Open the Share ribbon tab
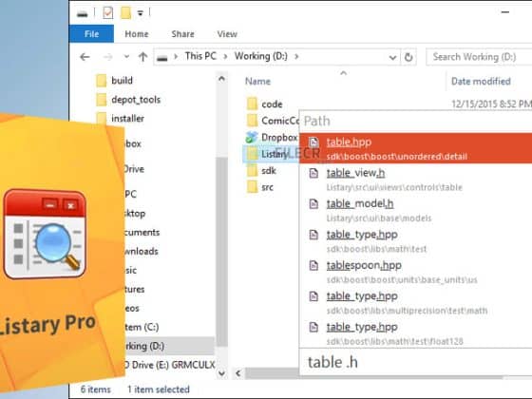The height and width of the screenshot is (399, 532). tap(182, 34)
